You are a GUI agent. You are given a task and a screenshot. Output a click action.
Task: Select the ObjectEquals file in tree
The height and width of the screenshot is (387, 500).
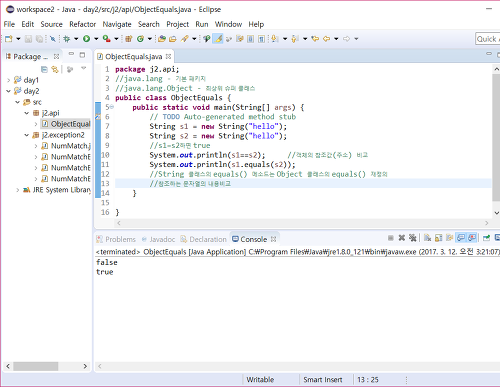pyautogui.click(x=66, y=124)
